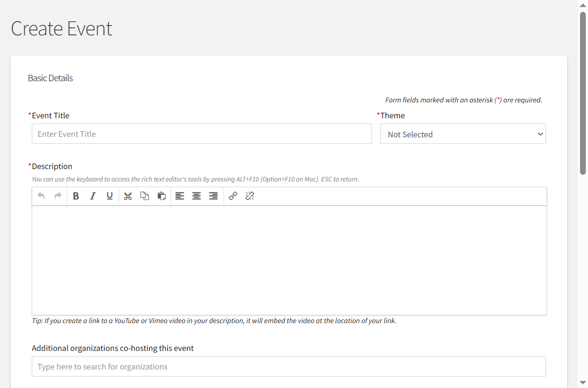Toggle underline formatting
This screenshot has width=588, height=388.
pos(110,196)
